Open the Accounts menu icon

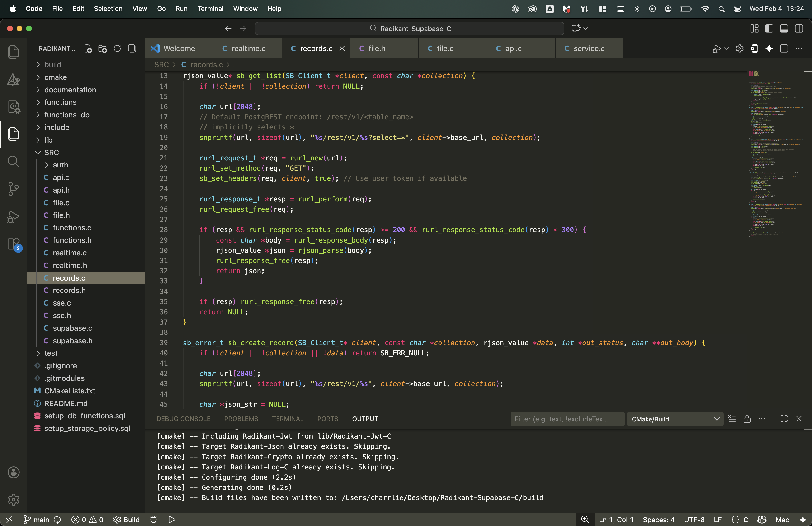14,472
